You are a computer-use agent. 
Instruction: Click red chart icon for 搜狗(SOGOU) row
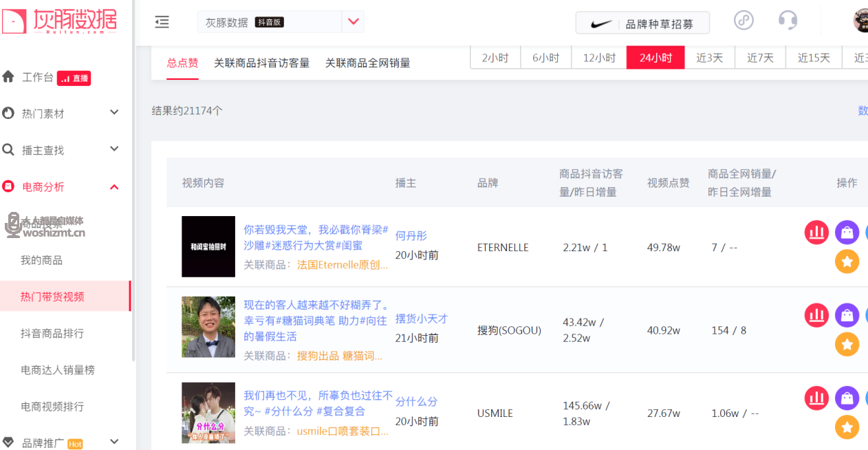817,315
